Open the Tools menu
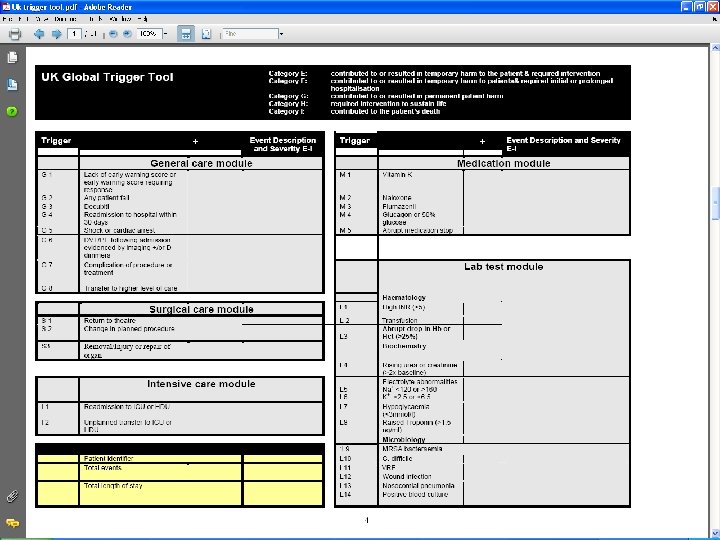 (96, 19)
